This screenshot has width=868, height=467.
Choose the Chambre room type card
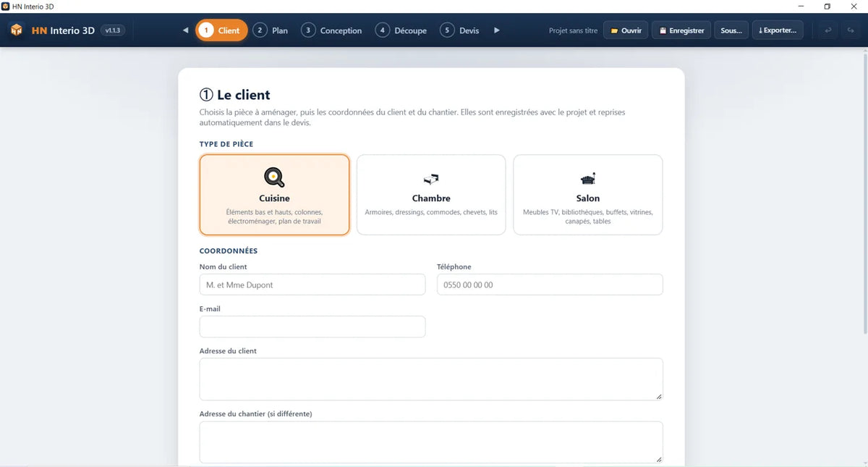tap(431, 195)
